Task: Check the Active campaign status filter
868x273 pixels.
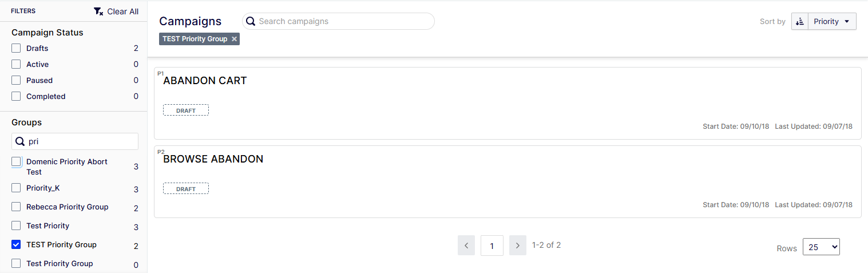Action: (16, 65)
